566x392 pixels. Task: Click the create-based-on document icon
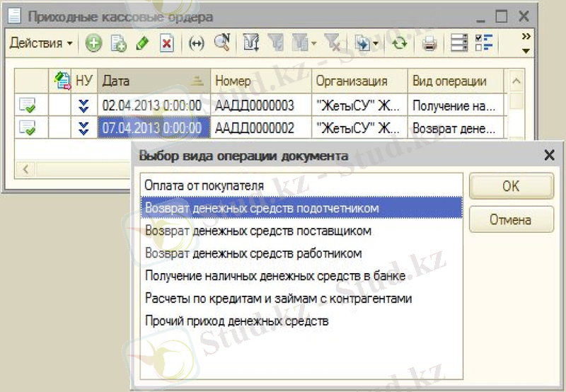coord(362,44)
